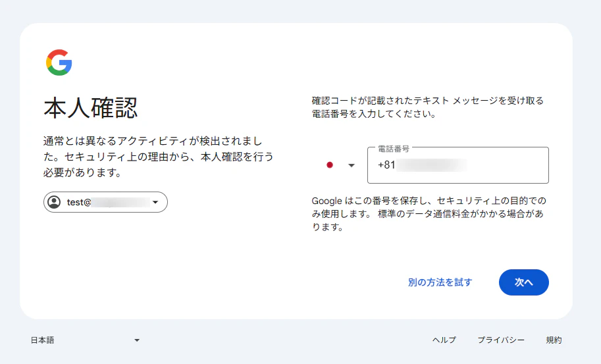Viewport: 601px width, 364px height.
Task: Expand the country code dropdown arrow
Action: 352,165
